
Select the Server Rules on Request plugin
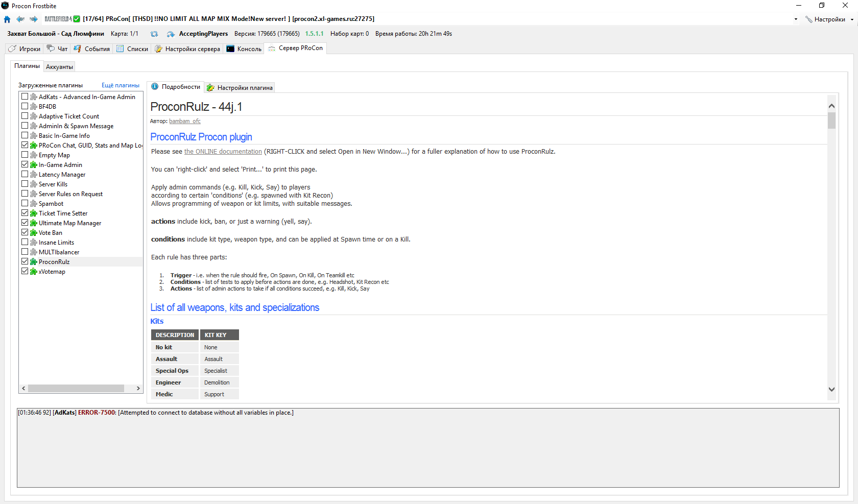point(70,194)
